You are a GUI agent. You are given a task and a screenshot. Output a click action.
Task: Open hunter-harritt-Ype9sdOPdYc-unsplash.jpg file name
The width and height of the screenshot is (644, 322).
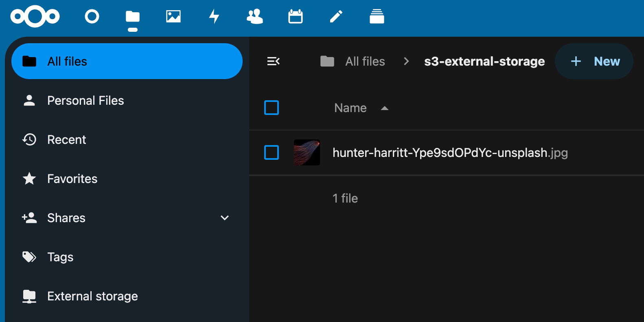(x=450, y=152)
